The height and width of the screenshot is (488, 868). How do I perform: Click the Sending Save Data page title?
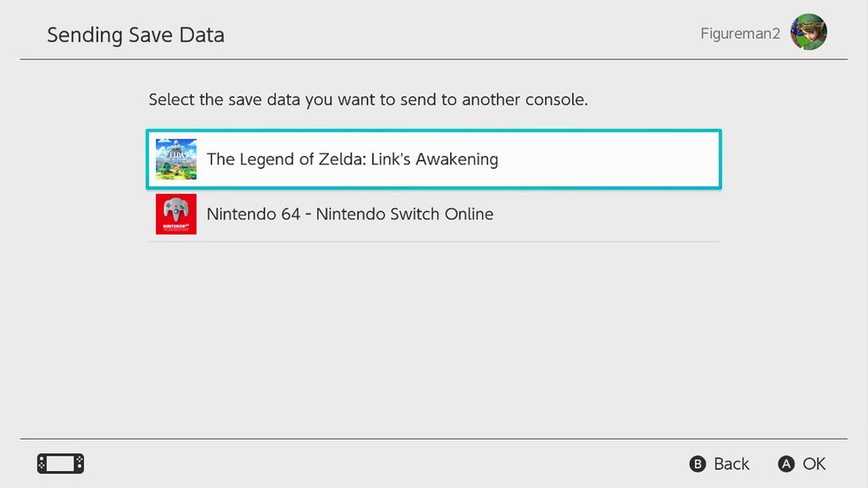135,35
